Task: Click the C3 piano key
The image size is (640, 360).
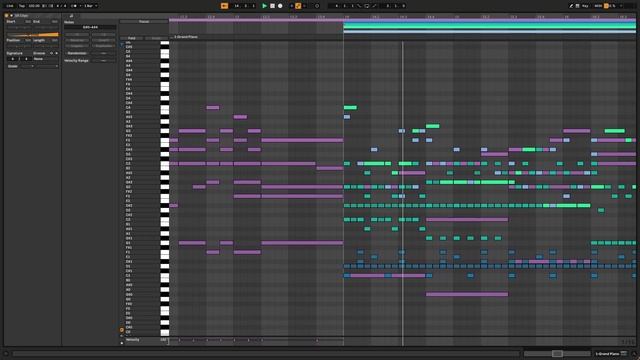Action: [x=164, y=164]
